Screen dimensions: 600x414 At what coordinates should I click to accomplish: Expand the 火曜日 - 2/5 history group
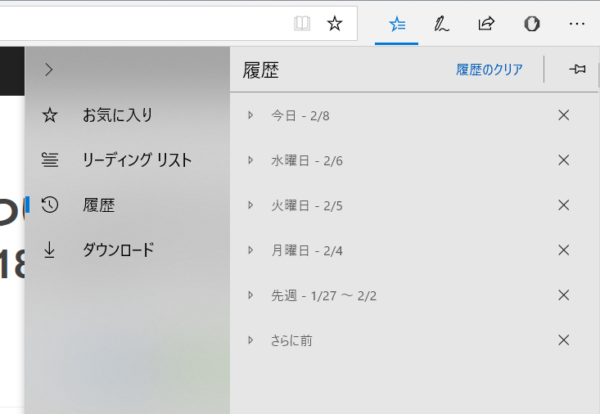(x=251, y=205)
